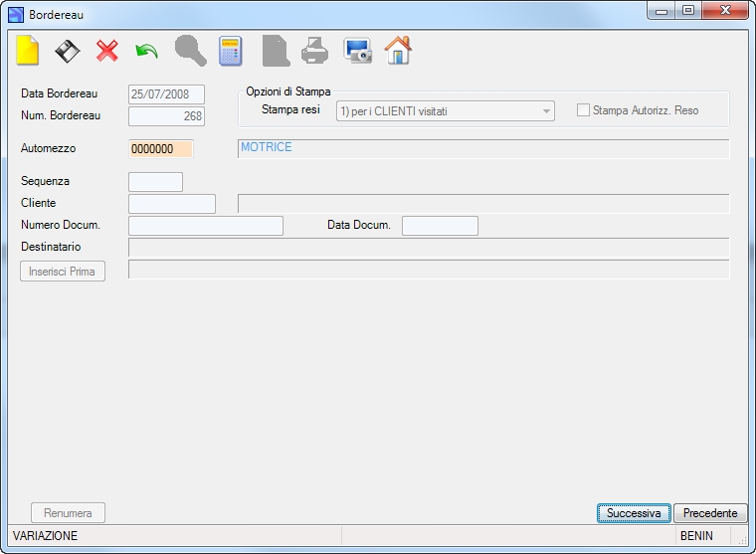Click the Inserisci Prima button
This screenshot has height=554, width=756.
63,271
